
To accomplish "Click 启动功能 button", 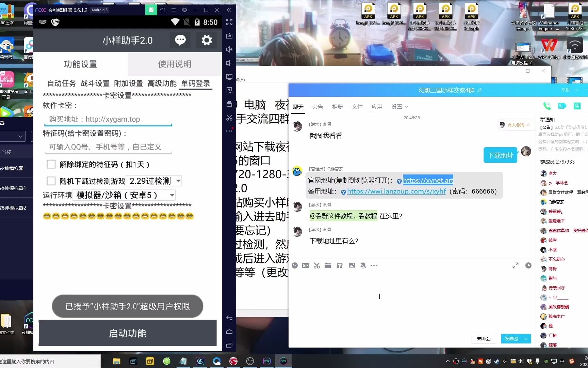I will coord(128,333).
